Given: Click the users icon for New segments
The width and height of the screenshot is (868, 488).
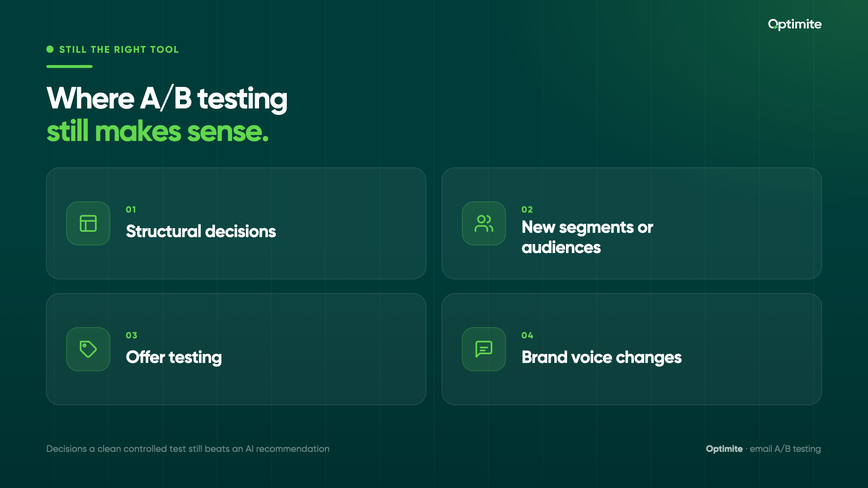Looking at the screenshot, I should [x=484, y=223].
